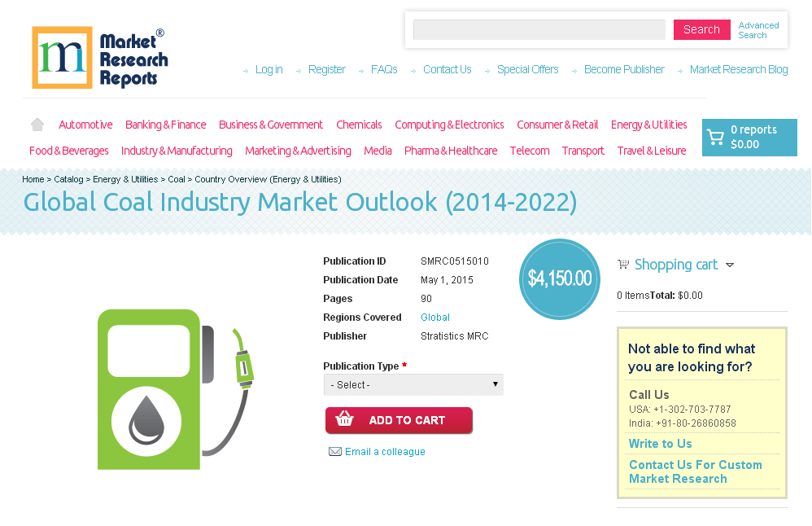
Task: Click inside the search input field
Action: tap(539, 29)
